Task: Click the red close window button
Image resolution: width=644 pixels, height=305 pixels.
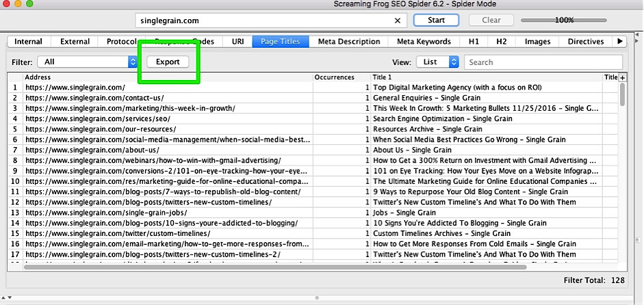Action: (6, 3)
